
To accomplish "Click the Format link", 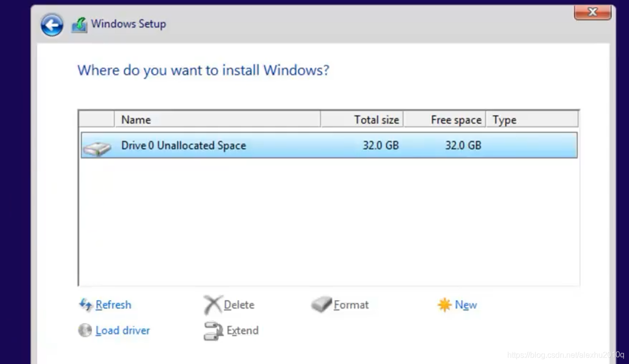I will pos(351,305).
